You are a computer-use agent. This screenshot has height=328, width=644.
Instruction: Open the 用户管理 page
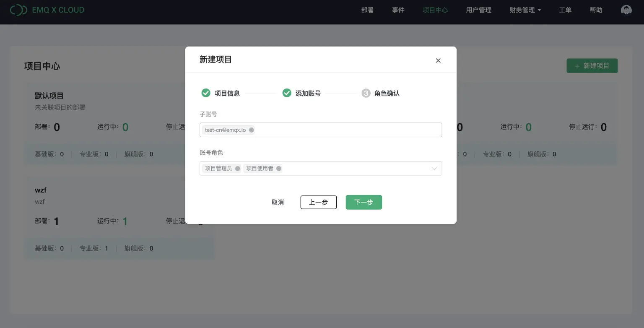pyautogui.click(x=478, y=10)
